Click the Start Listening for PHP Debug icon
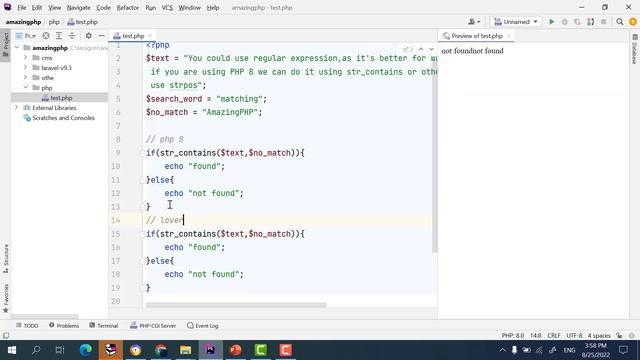This screenshot has height=360, width=640. click(590, 22)
